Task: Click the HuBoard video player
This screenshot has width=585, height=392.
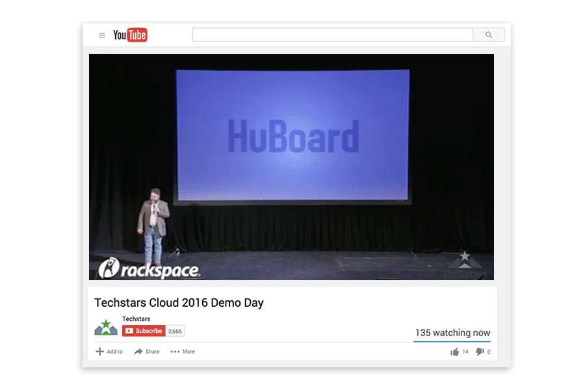Action: pyautogui.click(x=291, y=166)
